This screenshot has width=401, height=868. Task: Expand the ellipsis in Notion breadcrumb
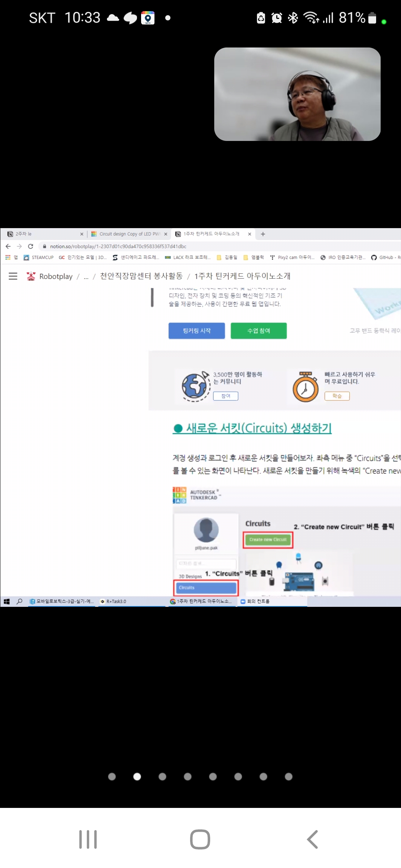[x=86, y=277]
